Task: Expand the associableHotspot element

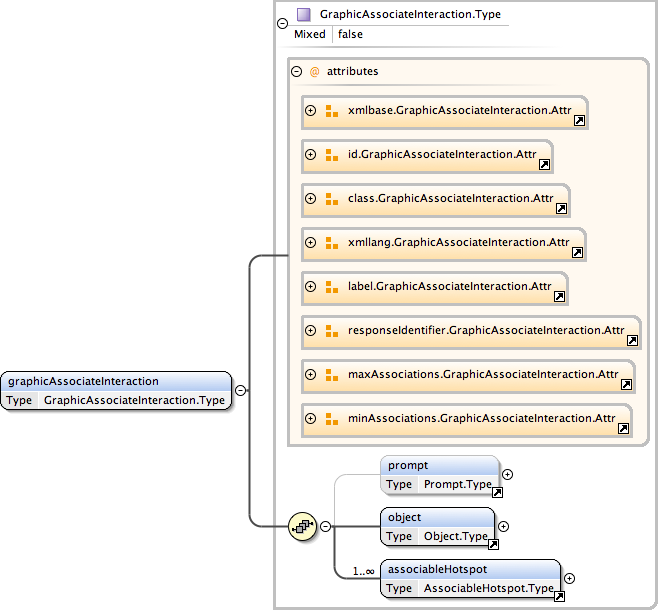Action: pos(569,577)
